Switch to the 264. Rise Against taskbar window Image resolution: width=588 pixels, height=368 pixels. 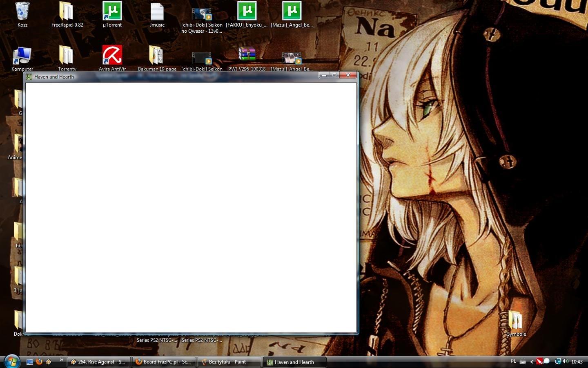(x=98, y=362)
